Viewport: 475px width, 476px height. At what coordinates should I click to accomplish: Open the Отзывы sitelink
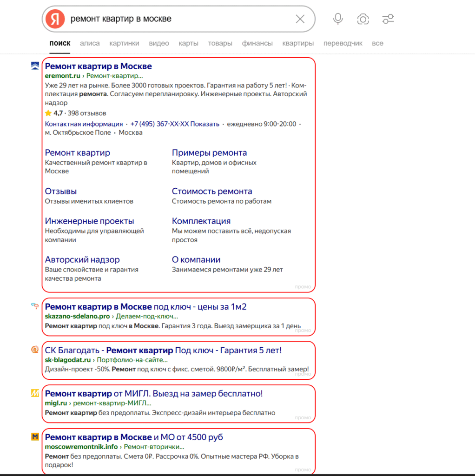[61, 191]
